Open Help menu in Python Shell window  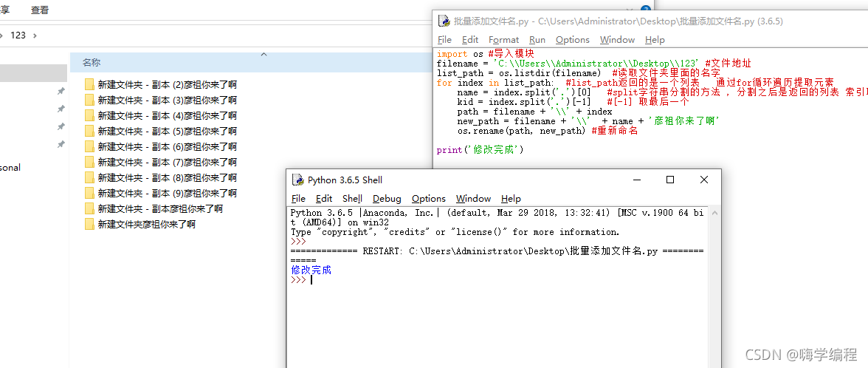tap(511, 198)
